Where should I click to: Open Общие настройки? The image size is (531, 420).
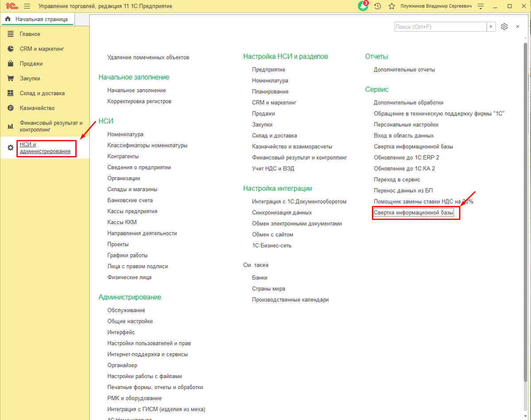130,321
